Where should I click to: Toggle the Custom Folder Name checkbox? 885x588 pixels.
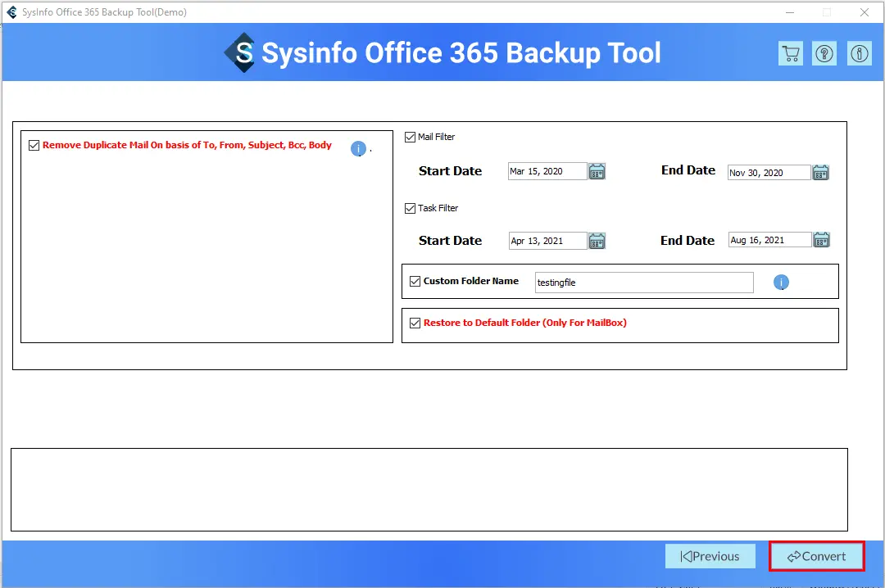tap(415, 281)
